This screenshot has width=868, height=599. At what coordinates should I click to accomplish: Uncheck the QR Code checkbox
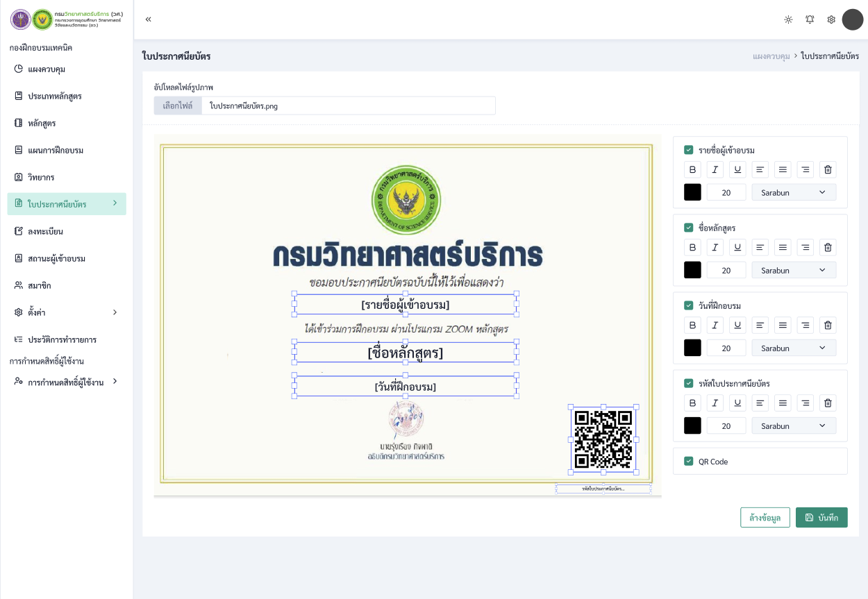[x=689, y=462]
